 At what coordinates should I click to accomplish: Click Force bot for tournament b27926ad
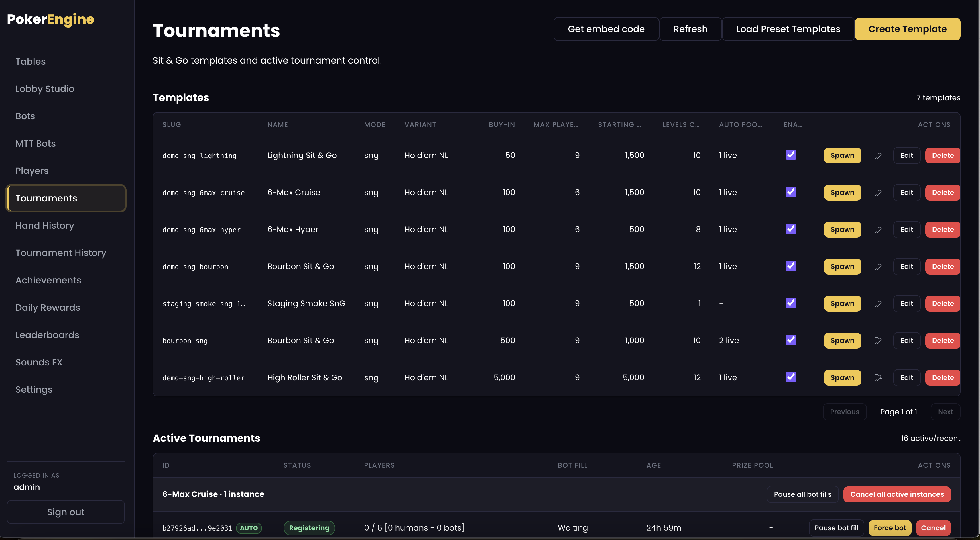click(x=890, y=528)
